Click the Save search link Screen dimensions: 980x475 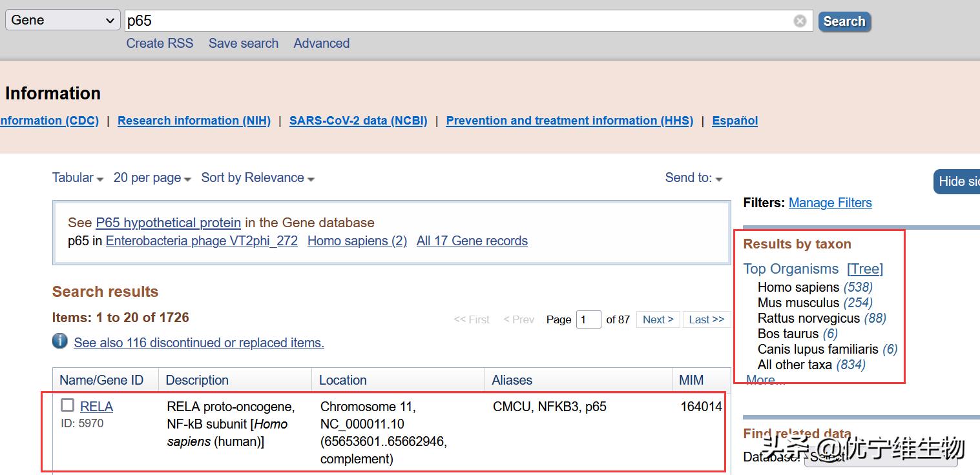pyautogui.click(x=244, y=43)
